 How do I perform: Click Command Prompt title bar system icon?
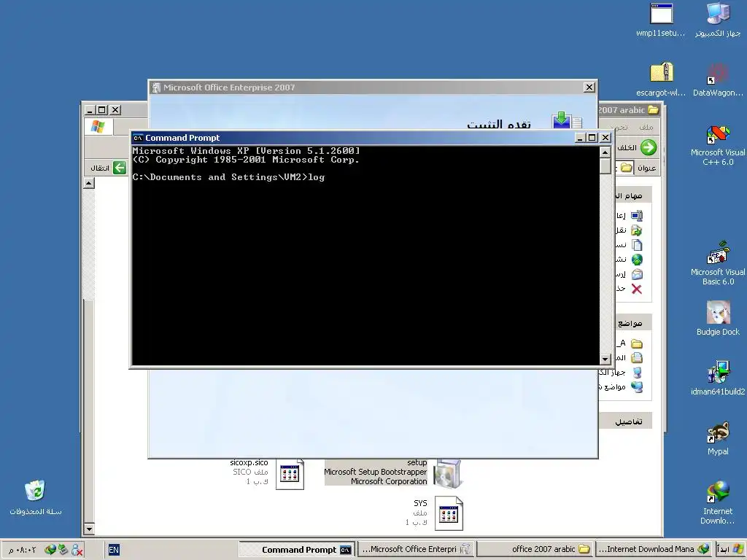(x=138, y=138)
